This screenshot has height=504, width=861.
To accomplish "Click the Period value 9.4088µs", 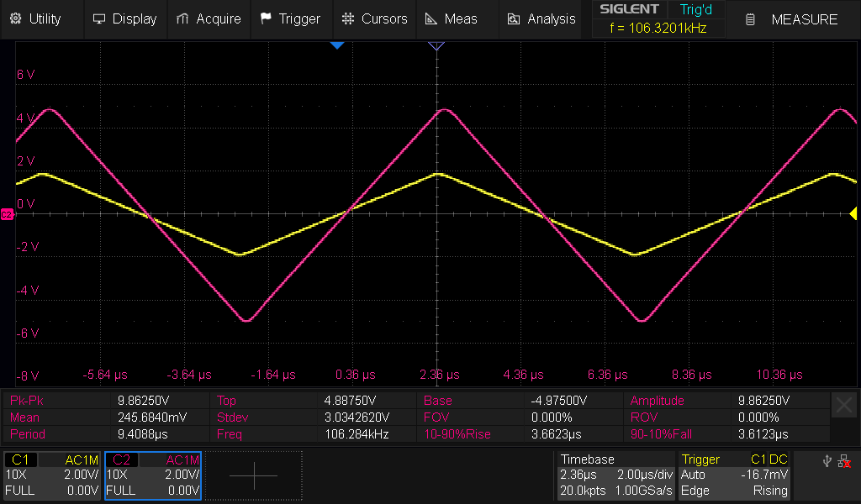I will [x=143, y=434].
